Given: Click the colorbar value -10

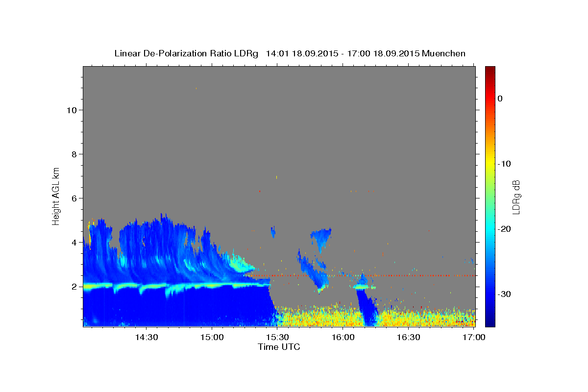Looking at the screenshot, I should [x=505, y=164].
